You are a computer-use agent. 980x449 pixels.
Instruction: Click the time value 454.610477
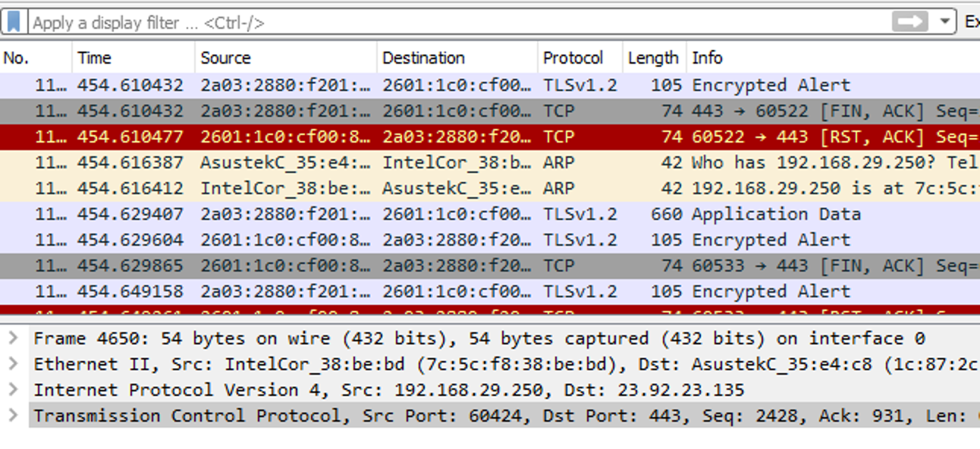(x=130, y=137)
